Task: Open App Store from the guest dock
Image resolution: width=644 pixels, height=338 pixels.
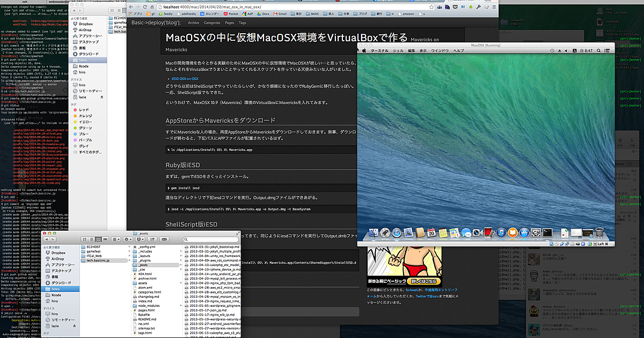Action: point(525,233)
